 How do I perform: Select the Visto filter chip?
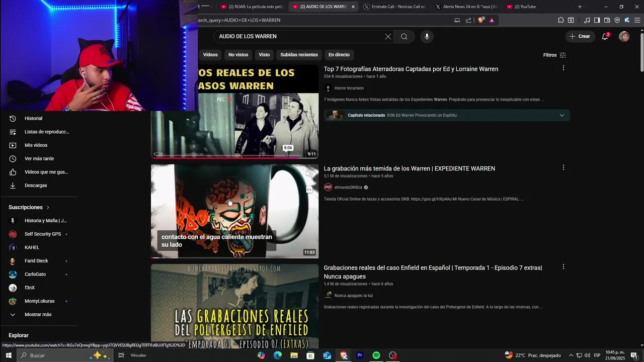pos(264,54)
